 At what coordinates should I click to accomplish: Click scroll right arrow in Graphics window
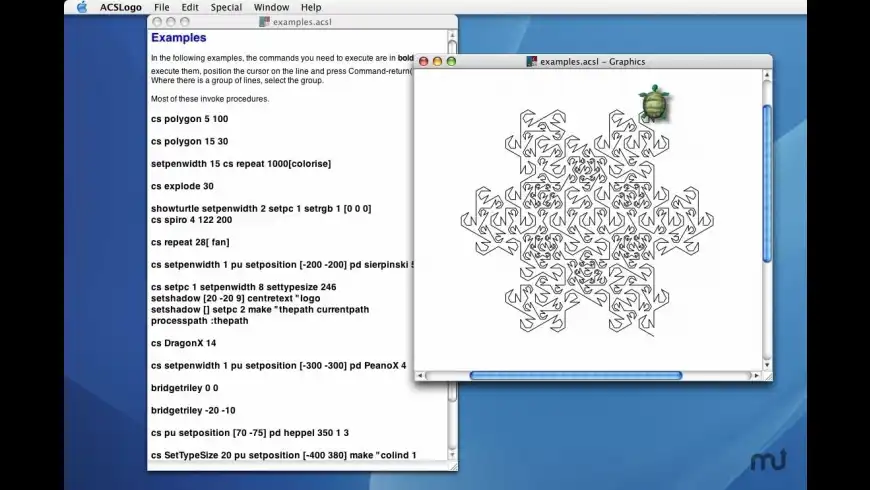[756, 376]
